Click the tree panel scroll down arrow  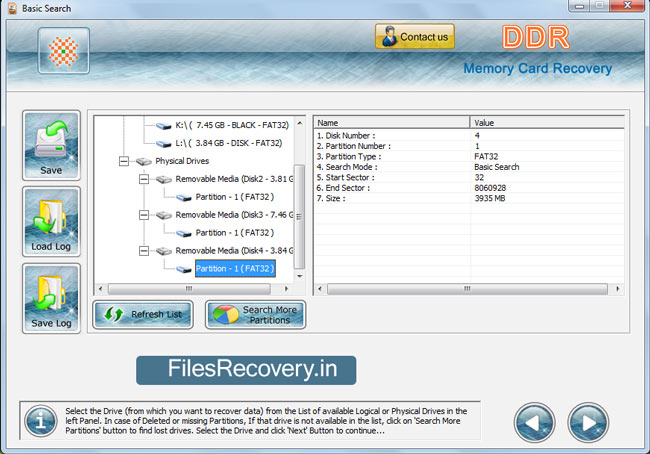(300, 276)
